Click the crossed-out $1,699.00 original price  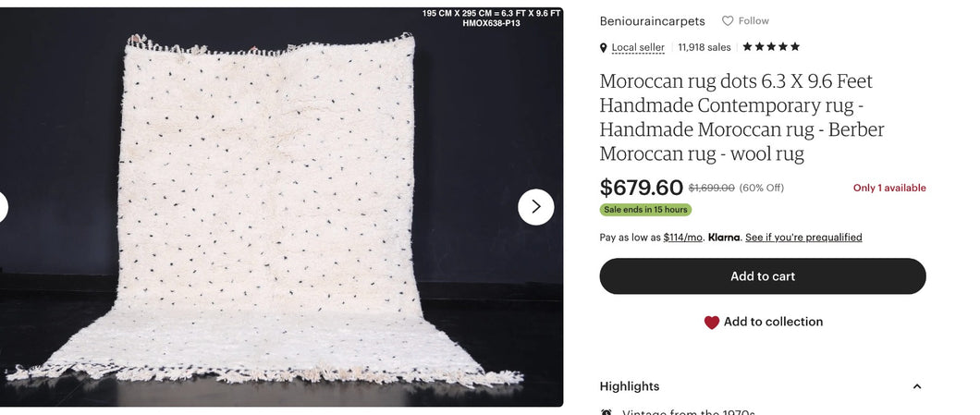point(711,188)
